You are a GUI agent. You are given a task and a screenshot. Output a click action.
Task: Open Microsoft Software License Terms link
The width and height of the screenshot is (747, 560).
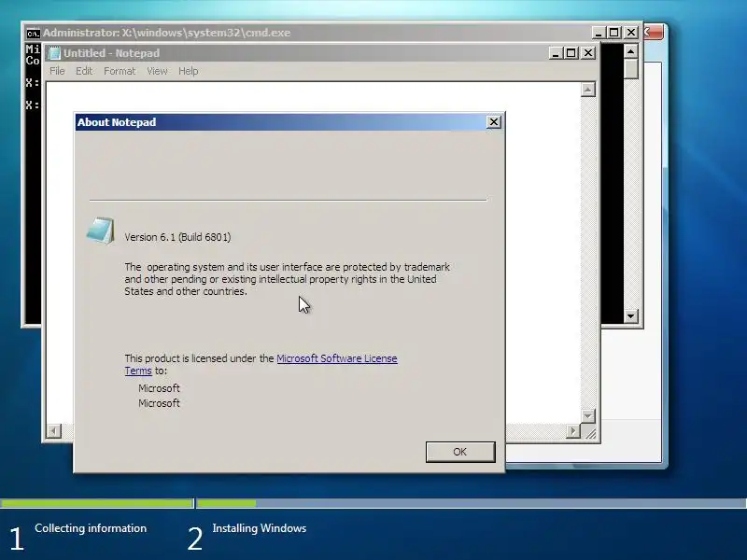pos(336,358)
